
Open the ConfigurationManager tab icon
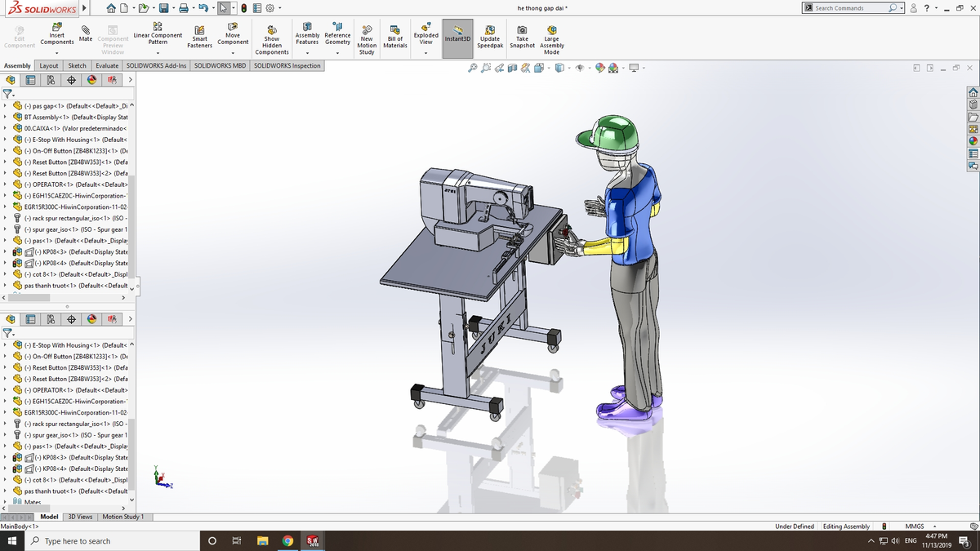(51, 80)
